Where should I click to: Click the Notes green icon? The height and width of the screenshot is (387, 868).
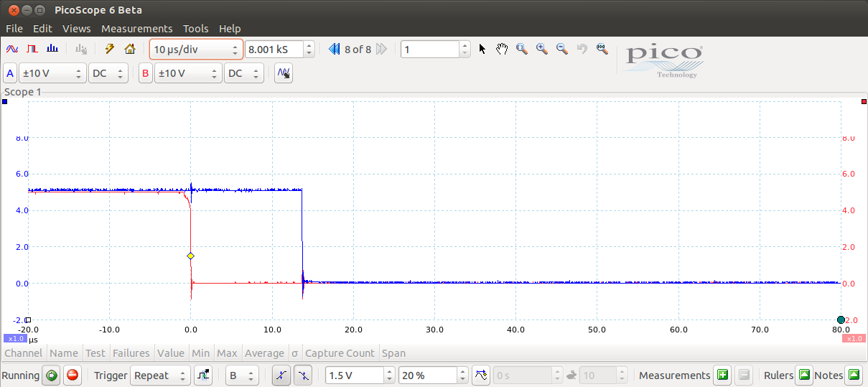854,375
